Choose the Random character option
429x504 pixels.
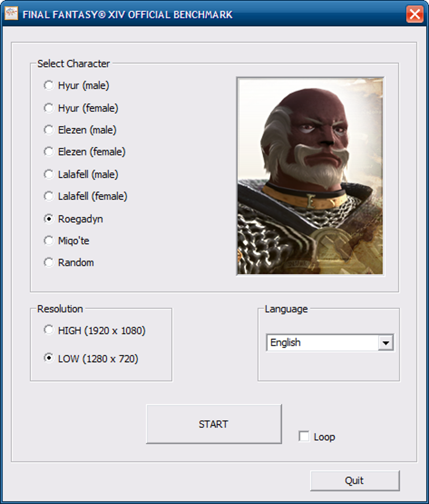[x=48, y=262]
